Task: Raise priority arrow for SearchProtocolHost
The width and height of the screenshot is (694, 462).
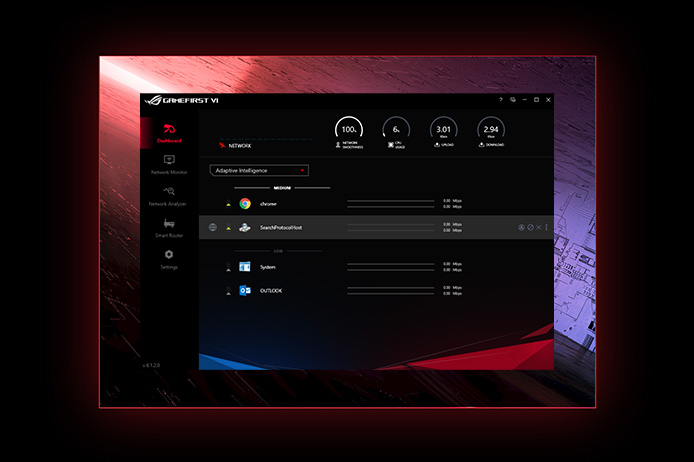Action: (x=228, y=228)
